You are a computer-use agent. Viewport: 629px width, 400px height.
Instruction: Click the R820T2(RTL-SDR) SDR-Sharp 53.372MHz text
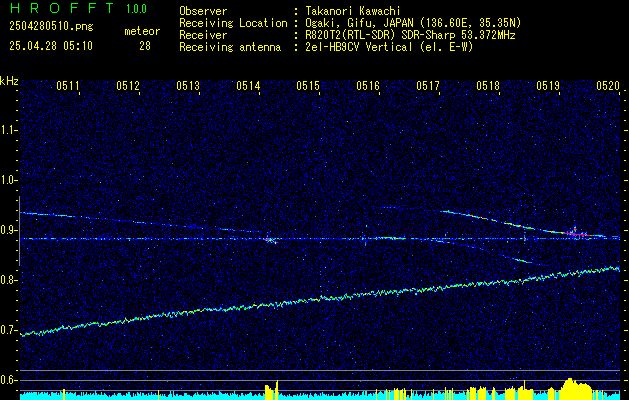[410, 35]
